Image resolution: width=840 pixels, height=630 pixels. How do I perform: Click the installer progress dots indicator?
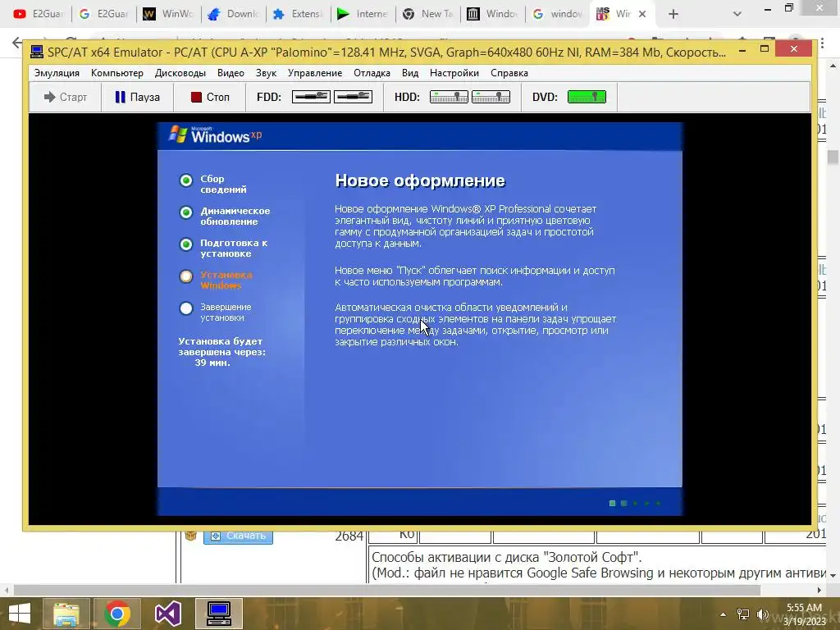[635, 503]
